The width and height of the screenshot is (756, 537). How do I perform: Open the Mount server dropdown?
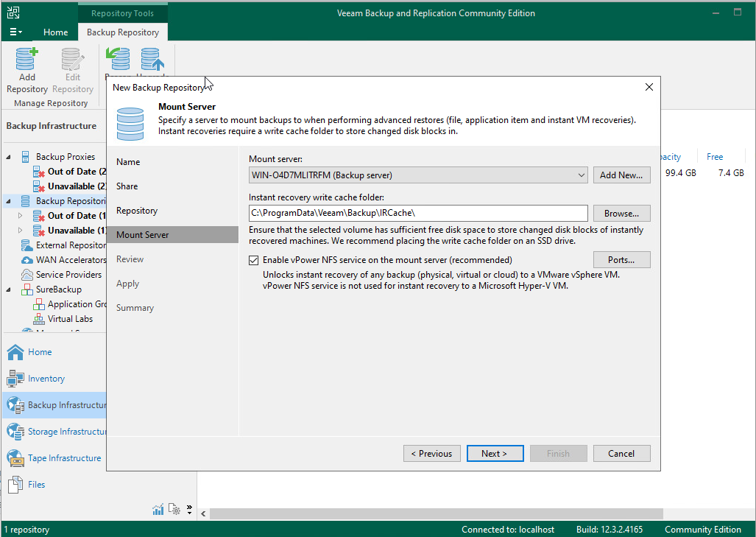click(581, 175)
